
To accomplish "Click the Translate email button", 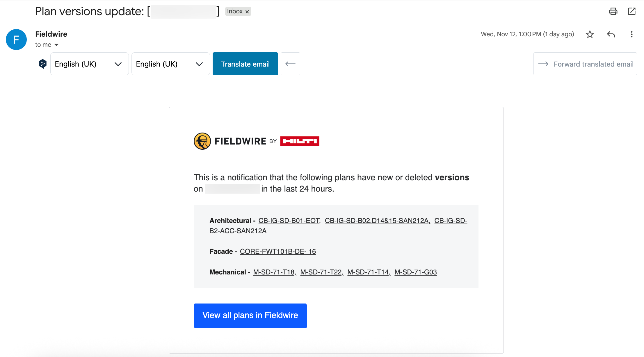I will click(245, 64).
